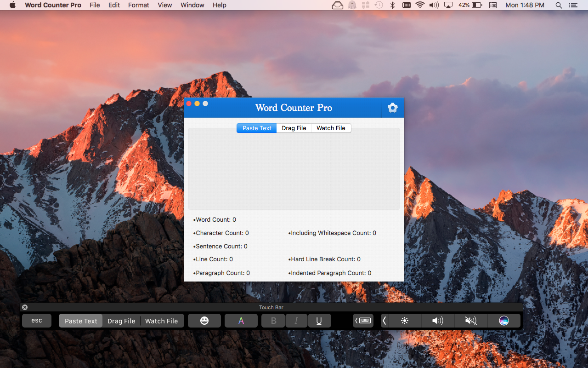The width and height of the screenshot is (588, 368).
Task: Click Hard Line Break Count: 0 label
Action: click(324, 259)
